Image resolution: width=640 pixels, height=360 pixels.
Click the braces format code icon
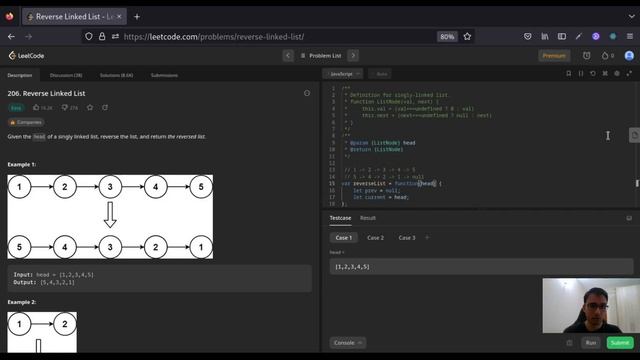[581, 73]
